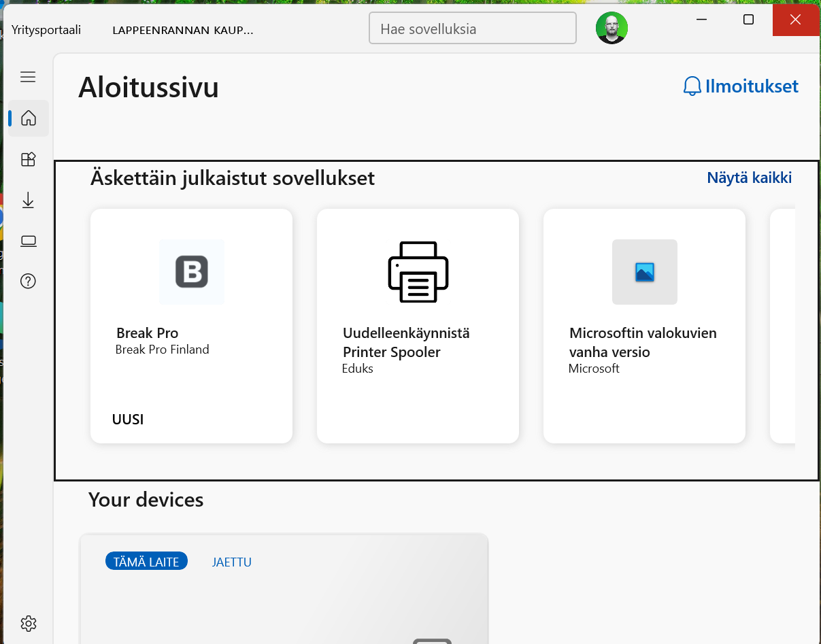Minimize the Yritysportaali window

(703, 20)
